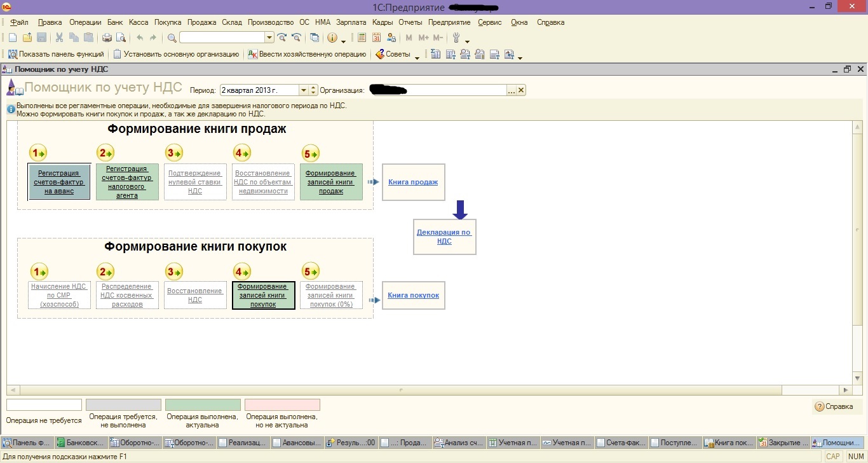
Task: Expand the arrow next to the wrench icon
Action: (468, 41)
